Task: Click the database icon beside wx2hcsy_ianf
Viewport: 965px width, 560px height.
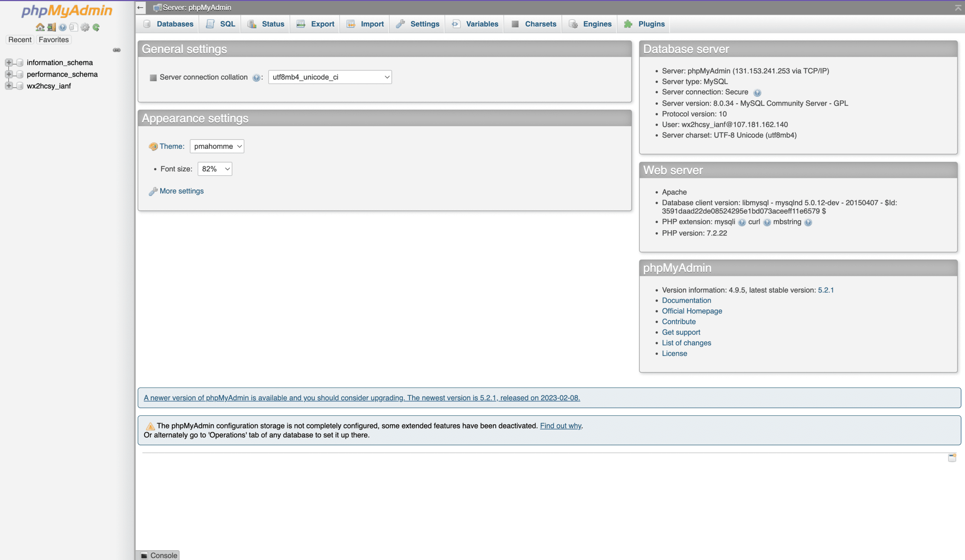Action: (x=20, y=86)
